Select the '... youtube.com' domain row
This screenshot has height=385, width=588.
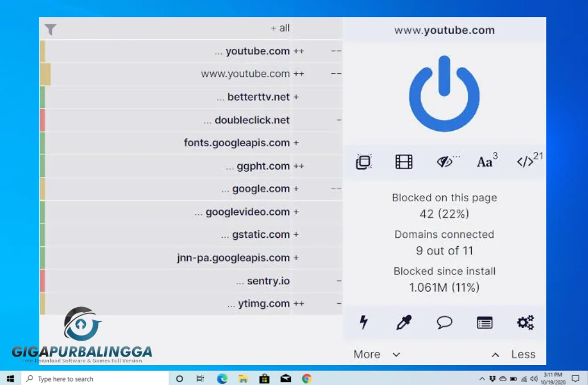tap(191, 51)
